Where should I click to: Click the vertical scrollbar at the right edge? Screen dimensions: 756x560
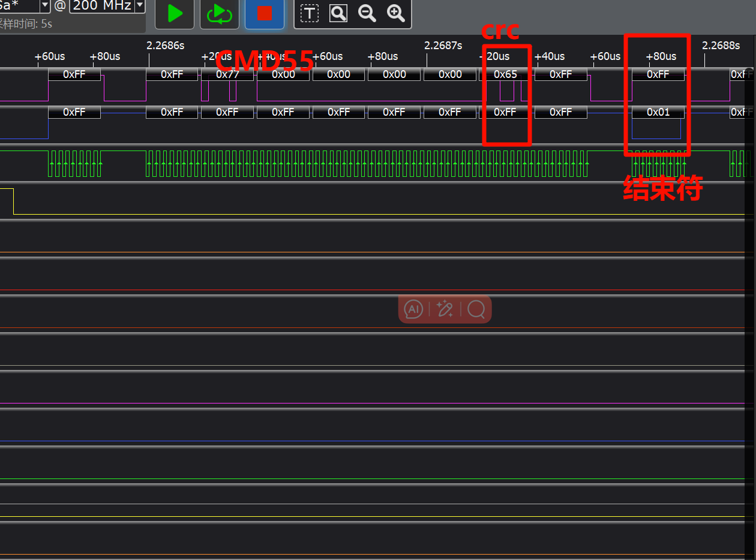[750, 300]
